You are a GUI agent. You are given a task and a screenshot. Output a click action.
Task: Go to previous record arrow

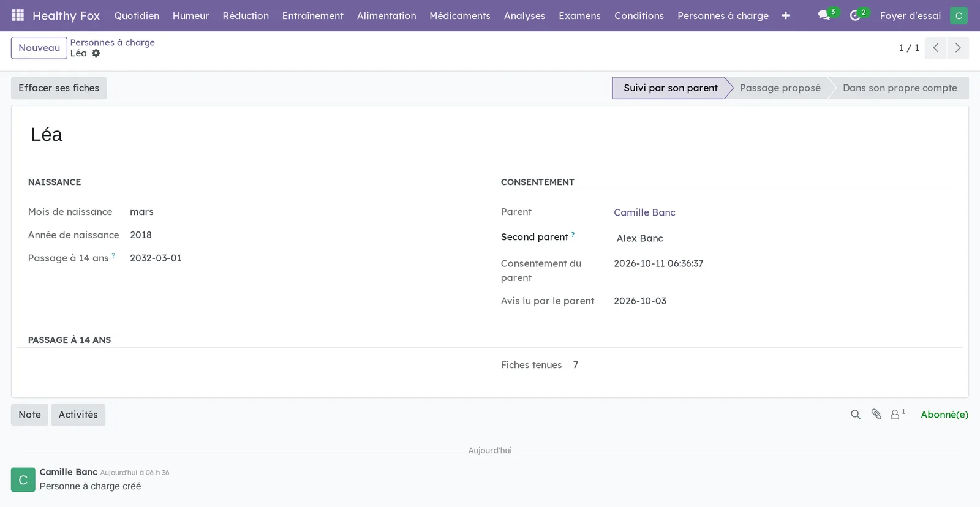tap(936, 48)
